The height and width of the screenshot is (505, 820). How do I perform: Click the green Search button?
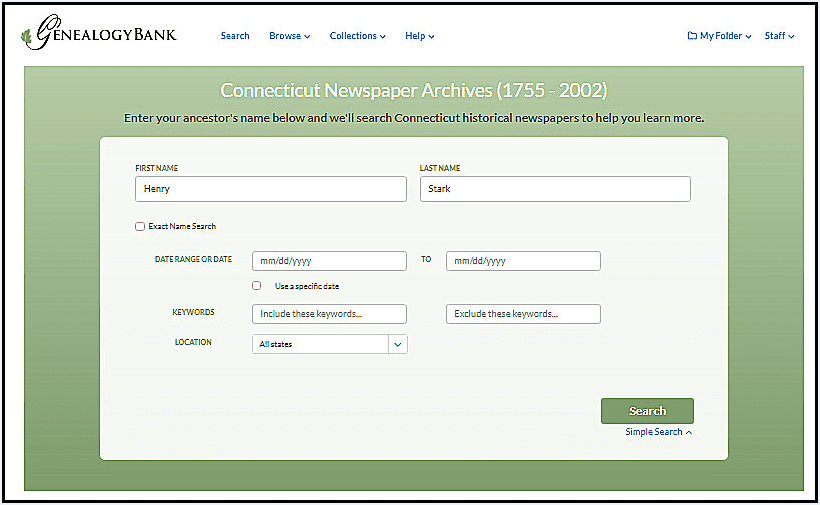(x=647, y=411)
